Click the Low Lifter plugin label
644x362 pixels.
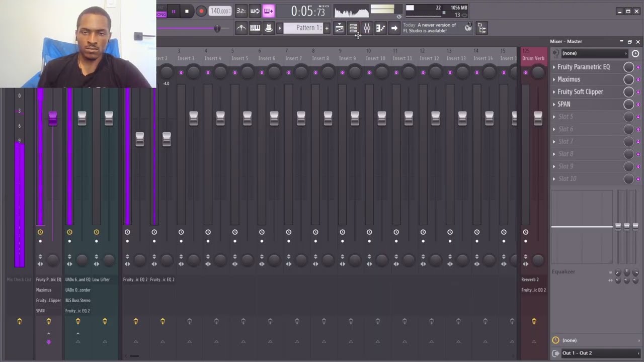click(101, 280)
